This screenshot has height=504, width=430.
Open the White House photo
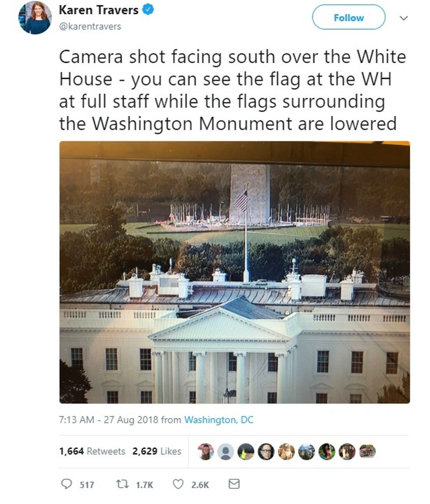(235, 272)
